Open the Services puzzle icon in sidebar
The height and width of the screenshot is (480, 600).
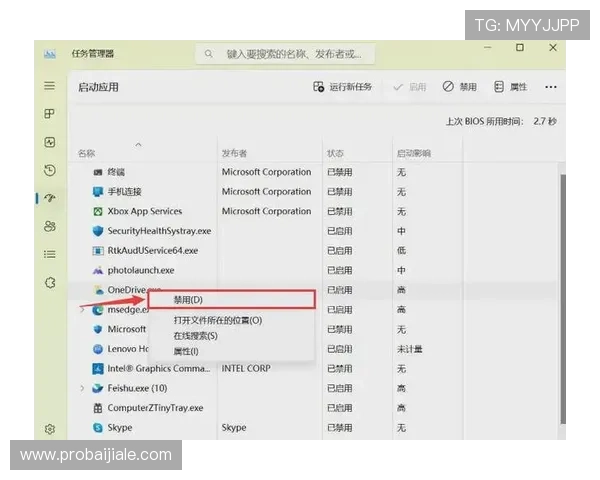pyautogui.click(x=50, y=283)
